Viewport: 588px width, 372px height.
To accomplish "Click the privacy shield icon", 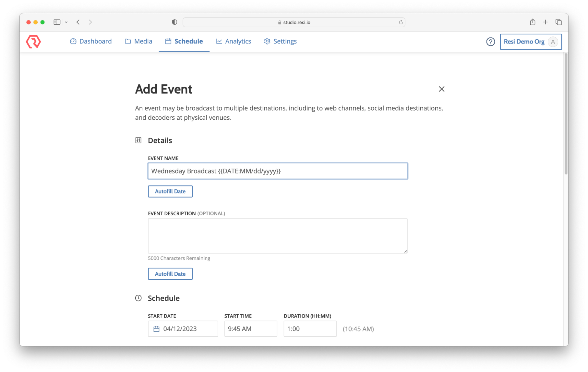I will [x=174, y=22].
